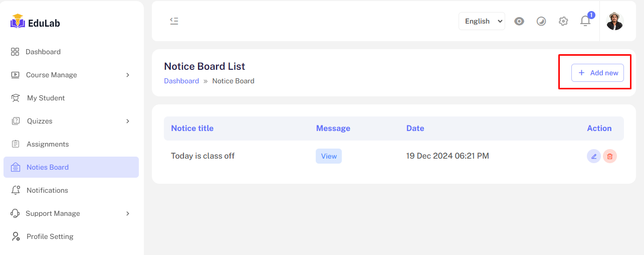Toggle dark mode theme icon
This screenshot has width=644, height=255.
click(541, 21)
